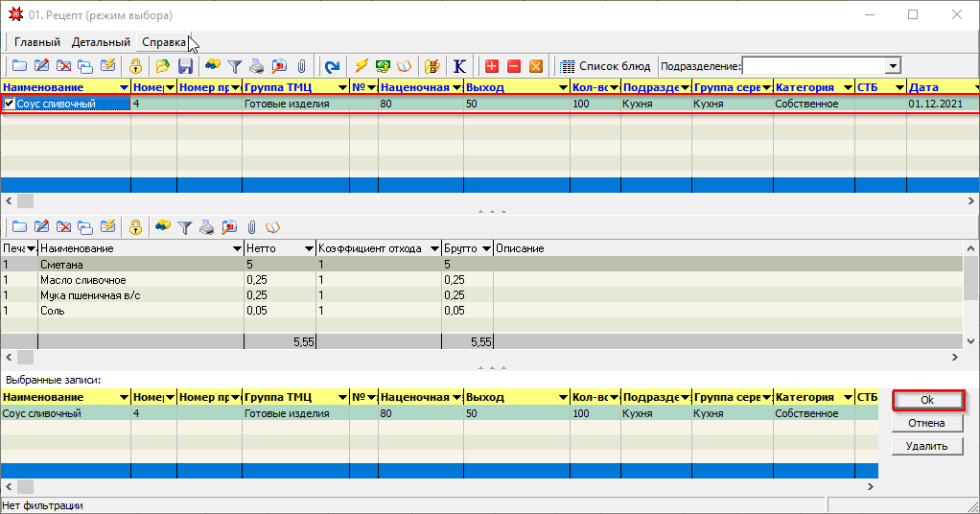The width and height of the screenshot is (980, 514).
Task: Click the Отмена button
Action: tap(926, 423)
